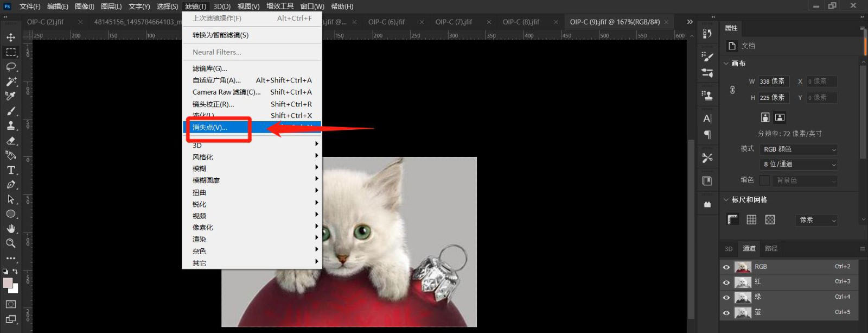Select the Path Selection tool
The image size is (868, 333).
(10, 199)
